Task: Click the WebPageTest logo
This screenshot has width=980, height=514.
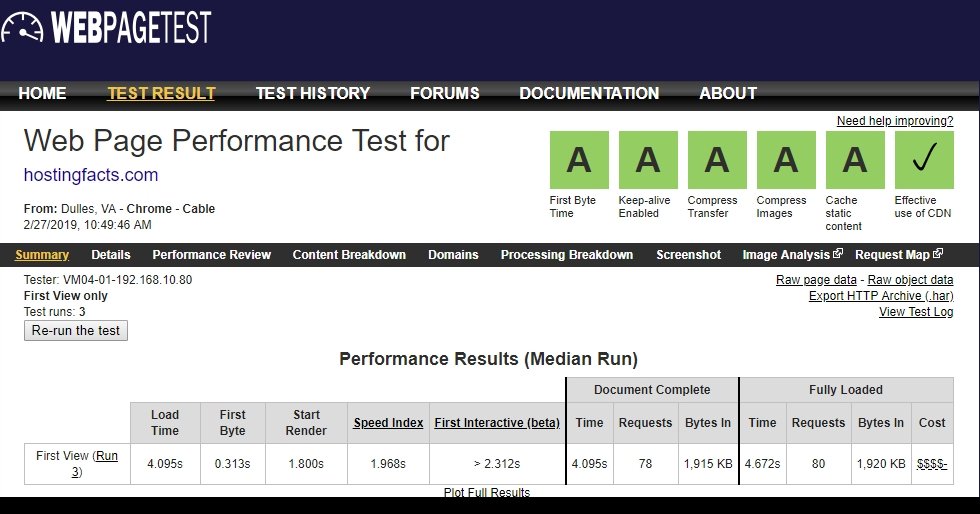Action: [x=106, y=28]
